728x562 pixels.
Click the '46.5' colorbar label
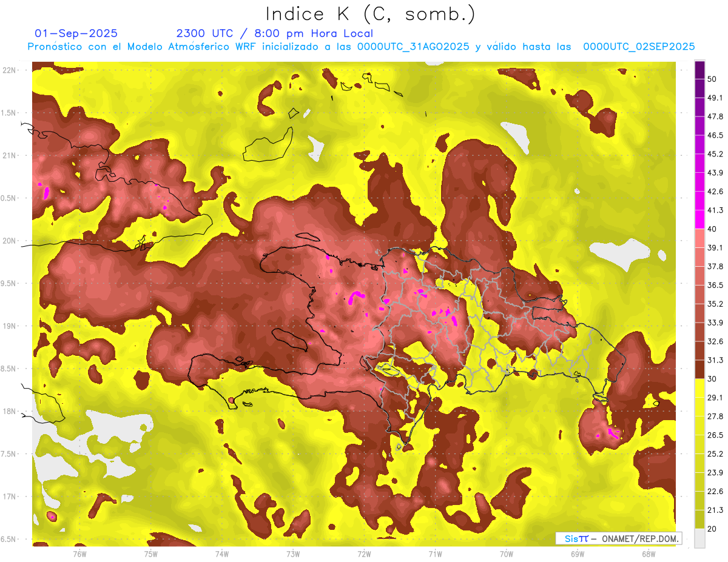715,135
